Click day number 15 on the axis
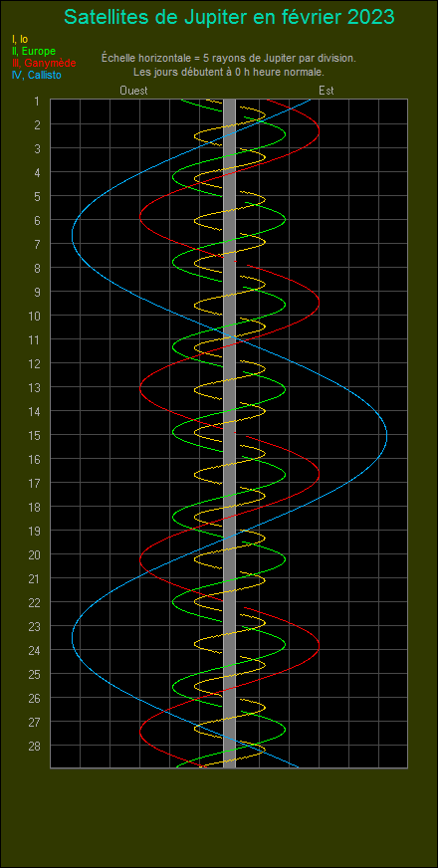The width and height of the screenshot is (438, 868). (x=35, y=435)
